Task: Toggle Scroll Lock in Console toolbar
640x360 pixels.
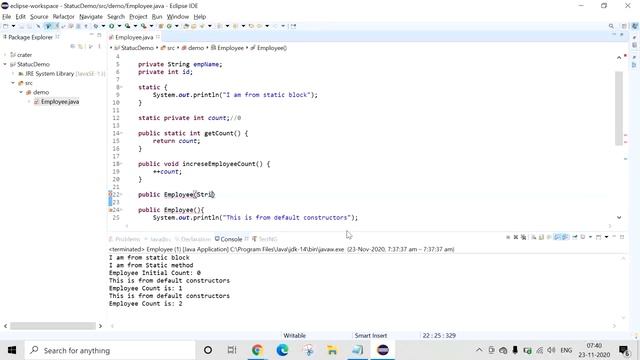Action: point(541,237)
